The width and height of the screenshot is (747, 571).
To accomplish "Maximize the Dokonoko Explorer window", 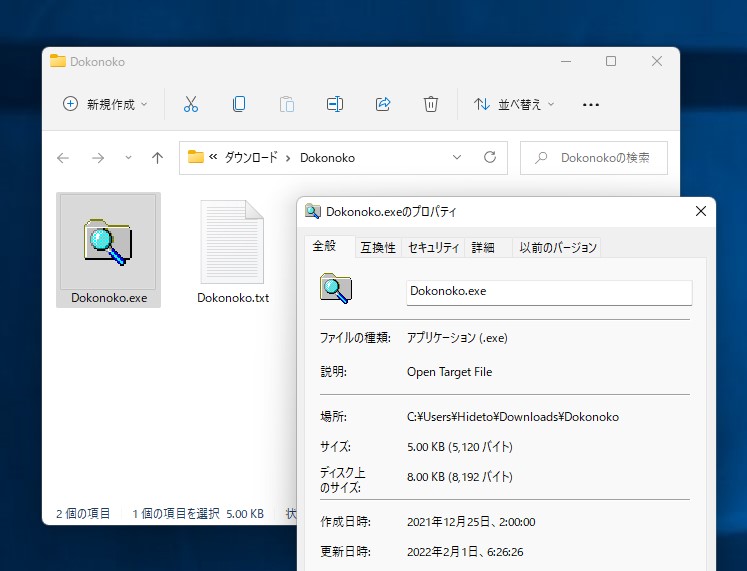I will point(611,61).
